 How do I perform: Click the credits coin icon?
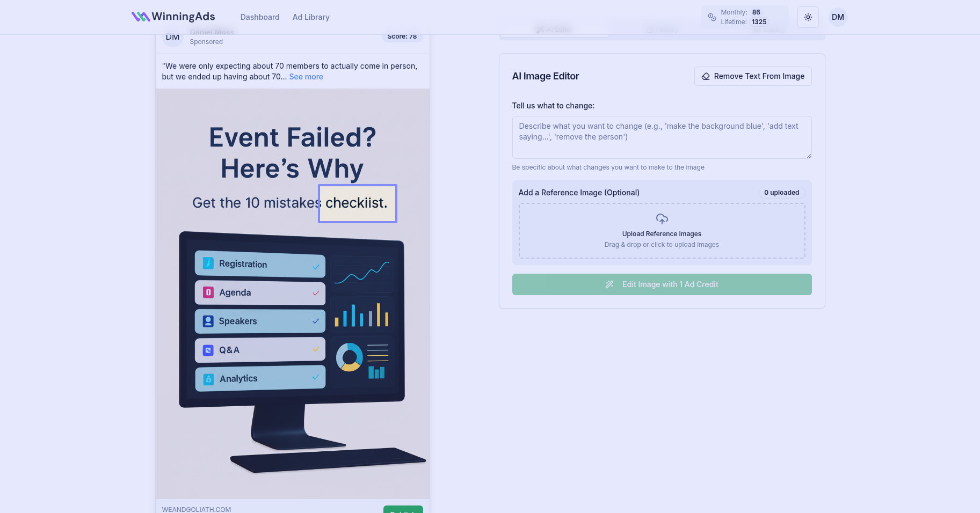[712, 17]
